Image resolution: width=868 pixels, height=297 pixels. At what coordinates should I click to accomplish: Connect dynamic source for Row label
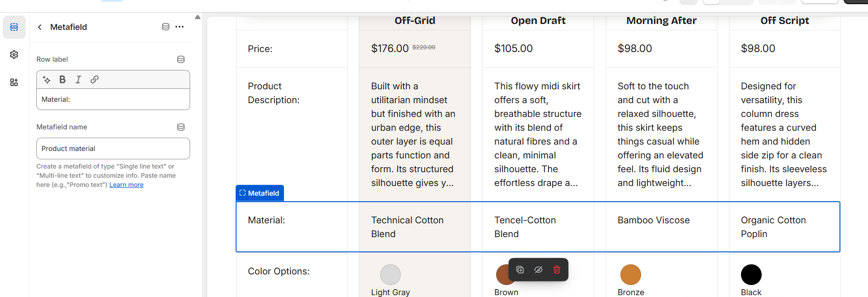point(181,59)
